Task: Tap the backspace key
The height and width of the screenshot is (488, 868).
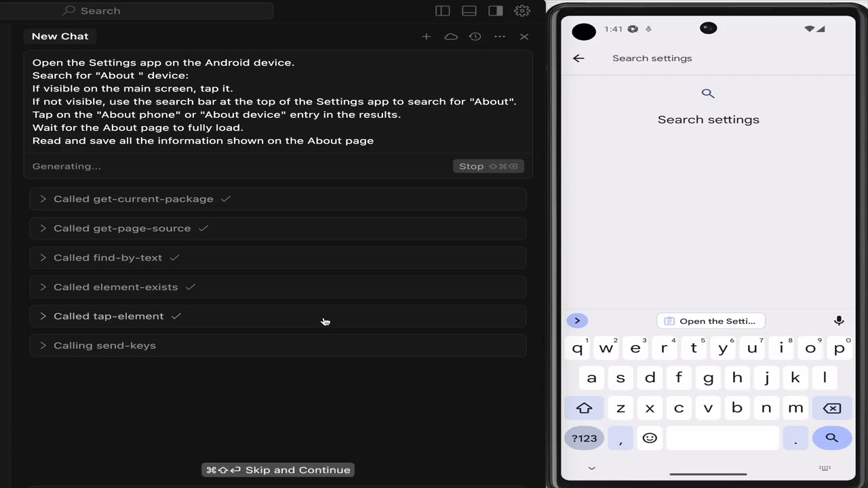Action: tap(832, 408)
